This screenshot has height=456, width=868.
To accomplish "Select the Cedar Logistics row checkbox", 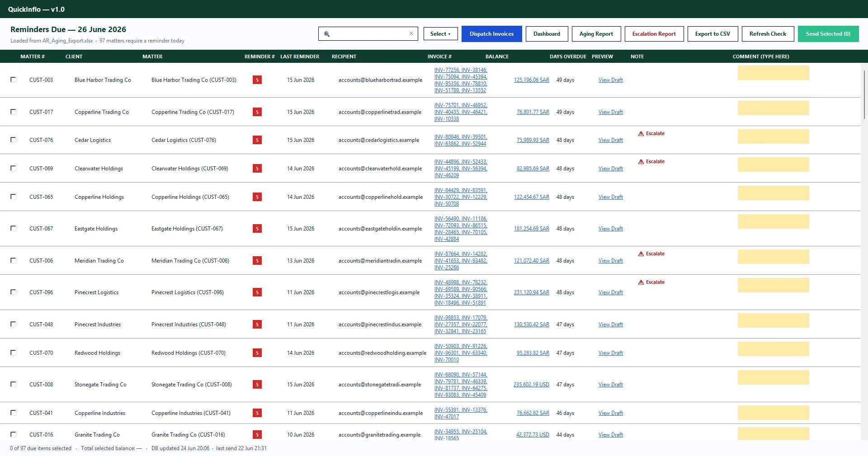I will pyautogui.click(x=13, y=140).
